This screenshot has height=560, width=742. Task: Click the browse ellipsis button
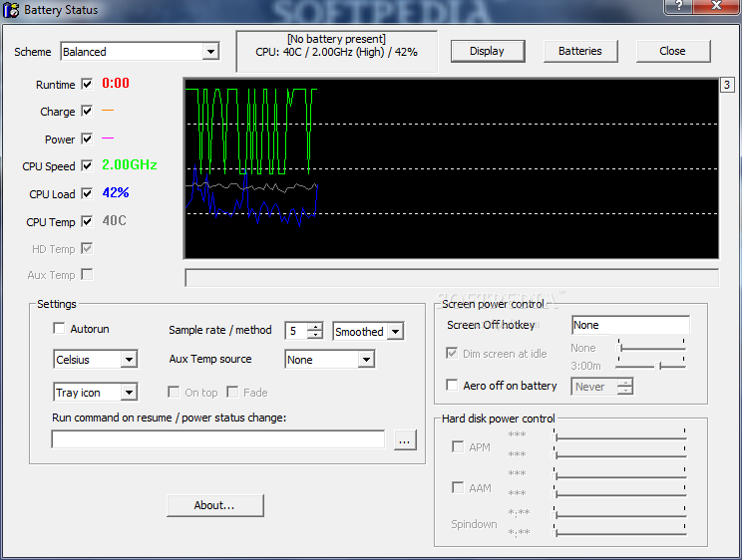tap(405, 440)
